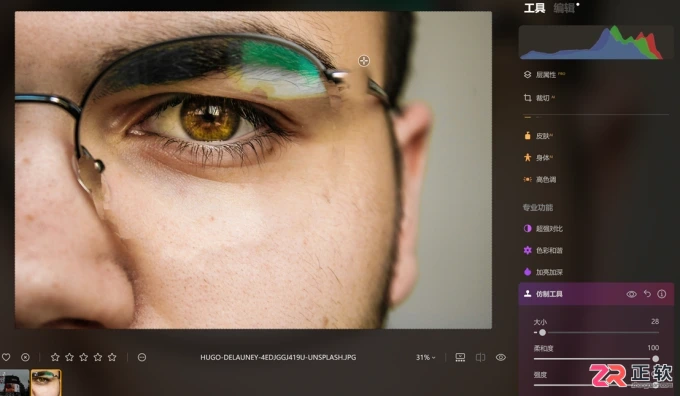680x396 pixels.
Task: Adjust the 大小 size slider handle
Action: click(542, 333)
